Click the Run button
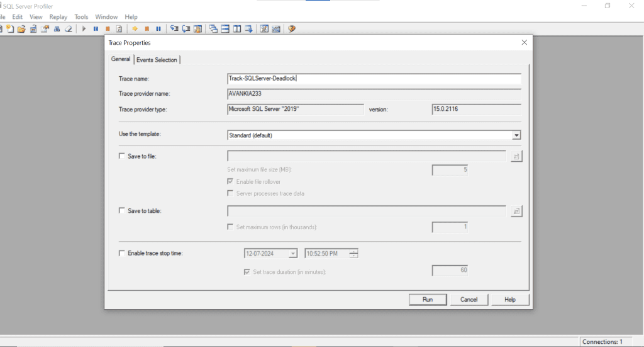This screenshot has height=347, width=644. pos(428,300)
